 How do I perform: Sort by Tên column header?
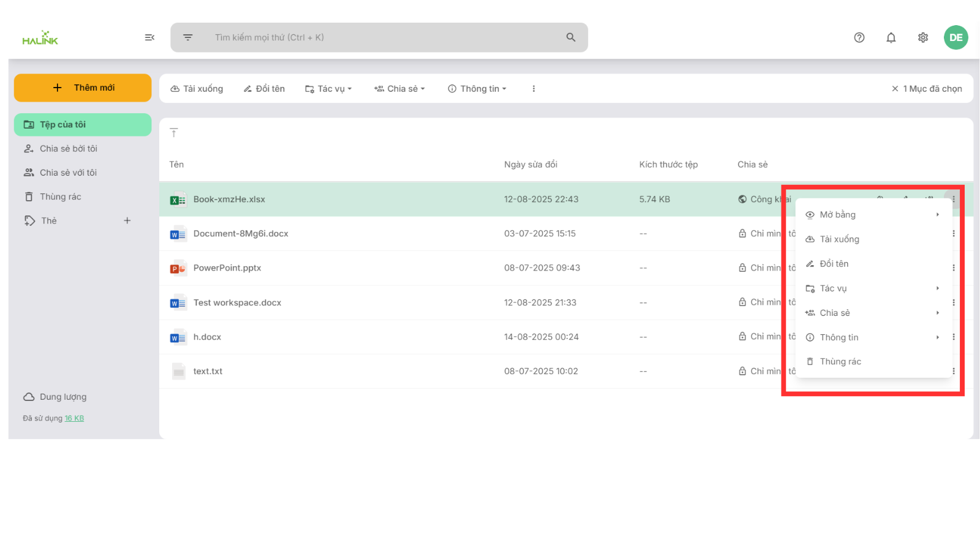pos(176,164)
